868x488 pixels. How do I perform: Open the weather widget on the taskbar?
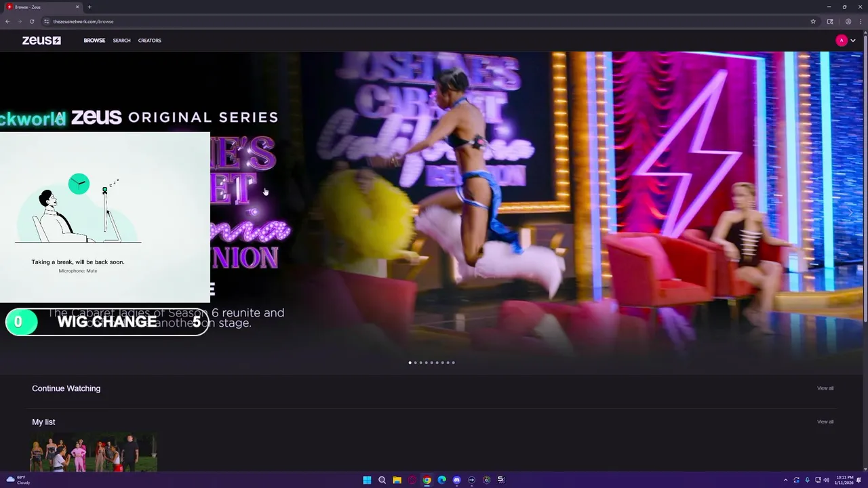click(18, 480)
